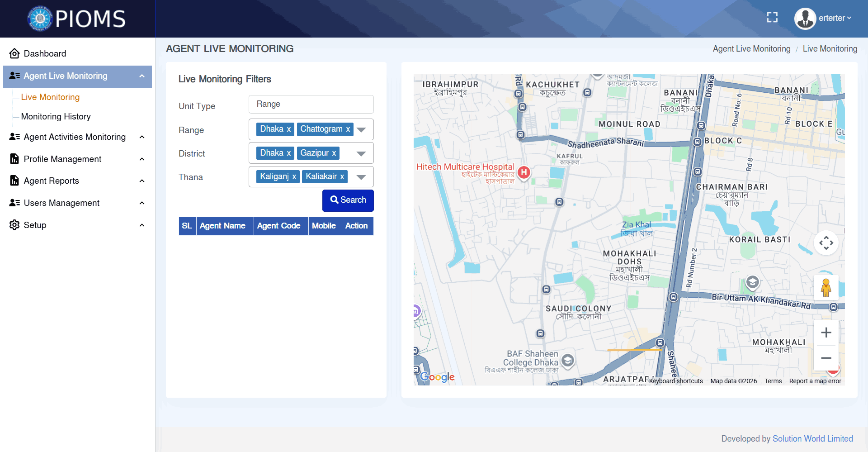This screenshot has height=452, width=868.
Task: Open Monitoring History page
Action: tap(56, 117)
